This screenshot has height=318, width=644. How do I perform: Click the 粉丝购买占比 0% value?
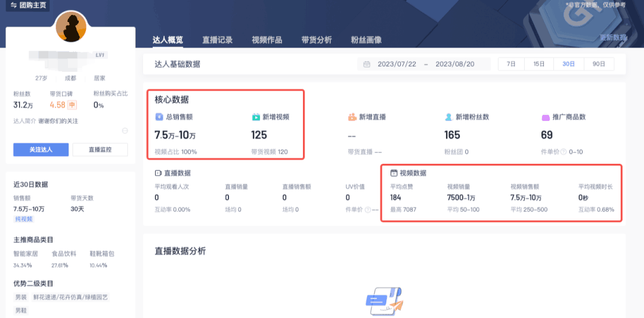(x=98, y=105)
